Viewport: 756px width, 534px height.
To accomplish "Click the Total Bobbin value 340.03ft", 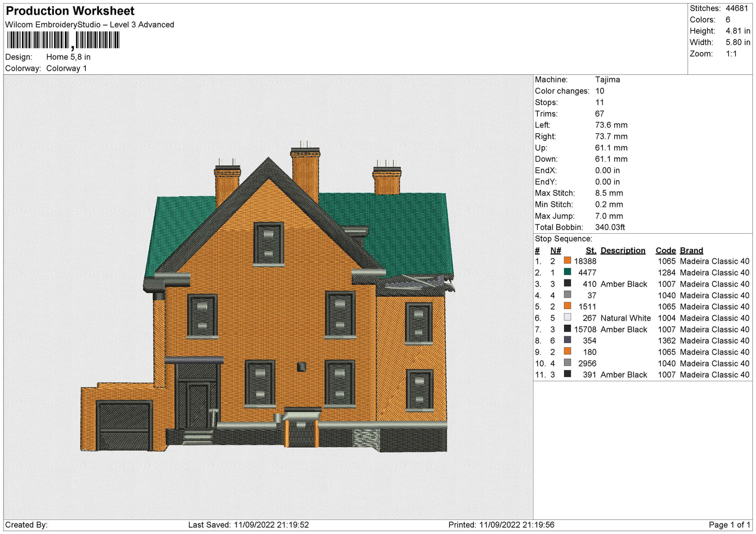I will pos(610,227).
